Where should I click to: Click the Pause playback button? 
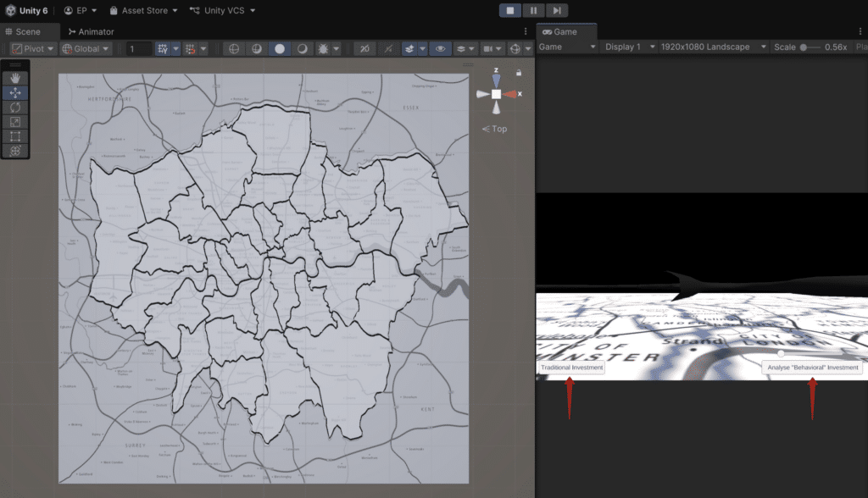tap(533, 10)
